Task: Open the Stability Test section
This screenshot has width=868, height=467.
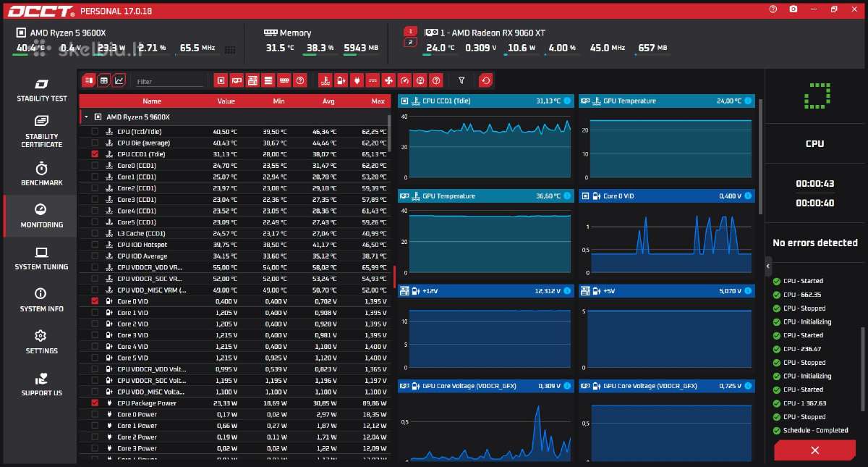Action: [41, 90]
